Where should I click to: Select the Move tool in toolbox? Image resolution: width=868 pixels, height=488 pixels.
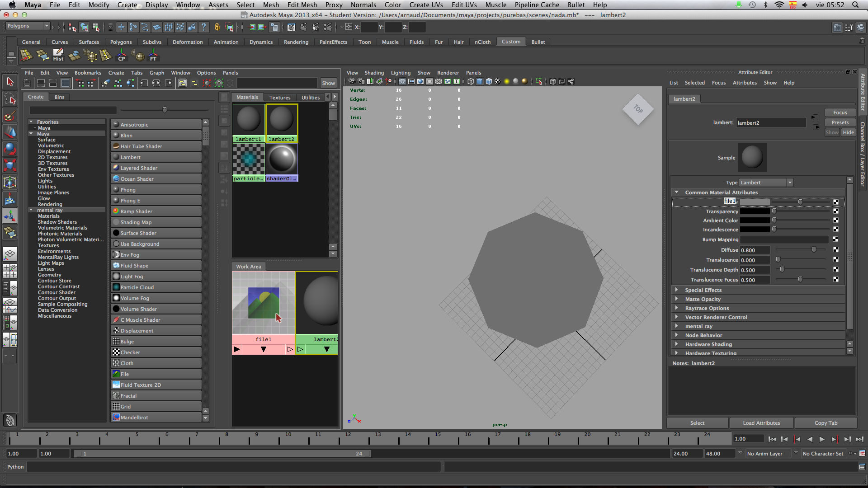tap(10, 131)
